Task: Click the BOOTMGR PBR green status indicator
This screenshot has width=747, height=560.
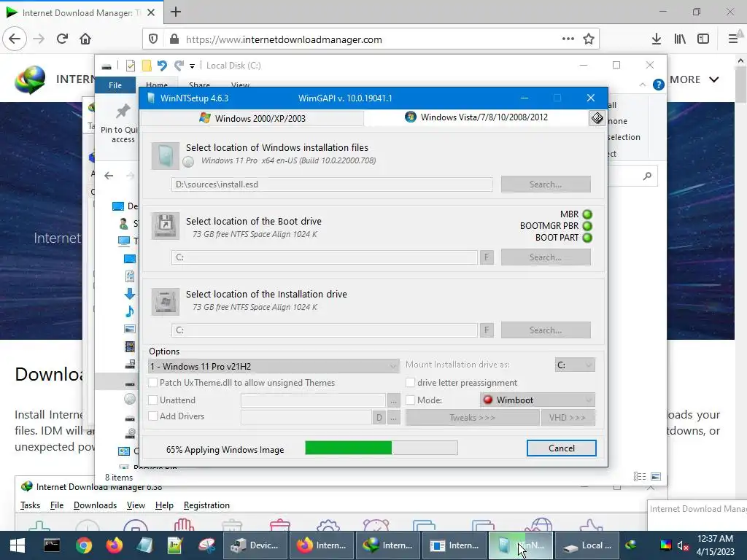Action: tap(587, 226)
